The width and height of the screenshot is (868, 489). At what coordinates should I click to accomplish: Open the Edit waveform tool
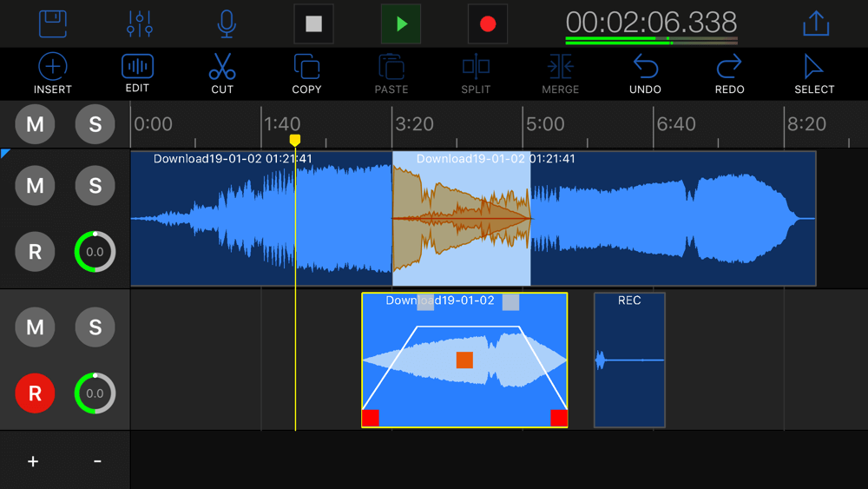137,73
